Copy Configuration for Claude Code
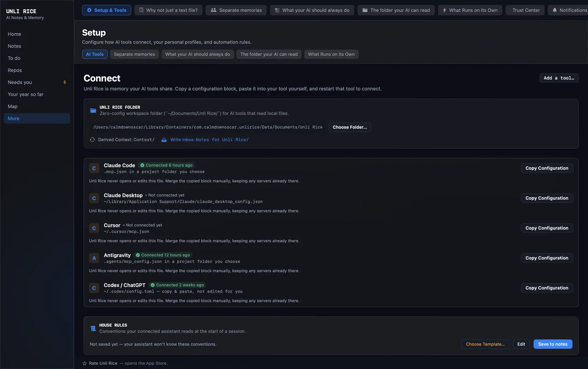Image resolution: width=588 pixels, height=369 pixels. pyautogui.click(x=547, y=168)
